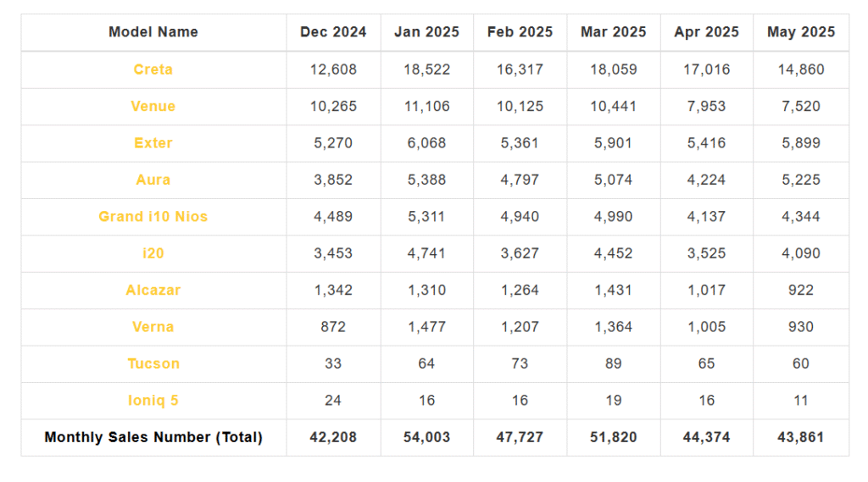
Task: Open the Creta model link
Action: (x=153, y=69)
